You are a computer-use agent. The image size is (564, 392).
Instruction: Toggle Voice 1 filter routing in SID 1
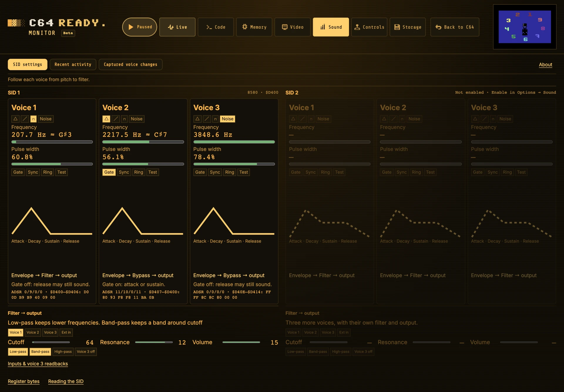click(x=16, y=332)
